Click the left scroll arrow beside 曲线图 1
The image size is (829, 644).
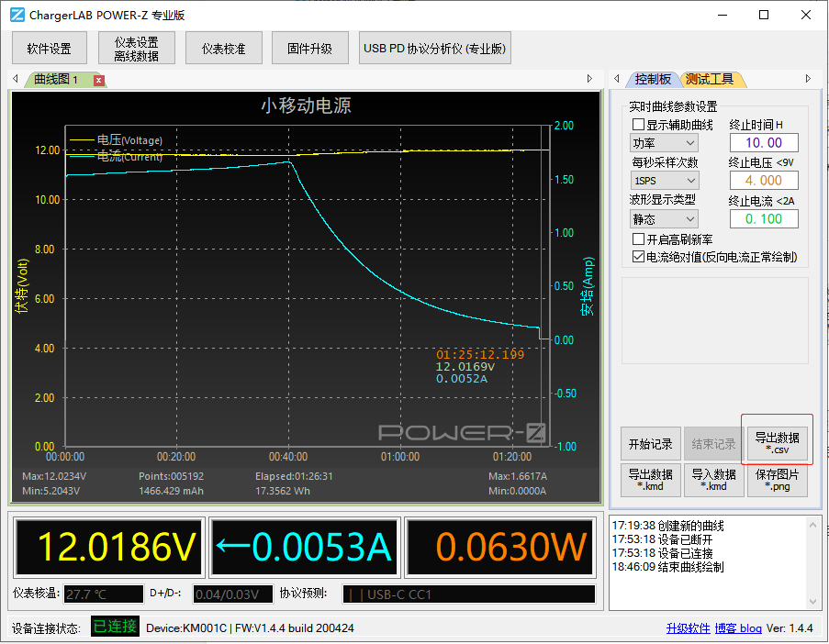14,80
